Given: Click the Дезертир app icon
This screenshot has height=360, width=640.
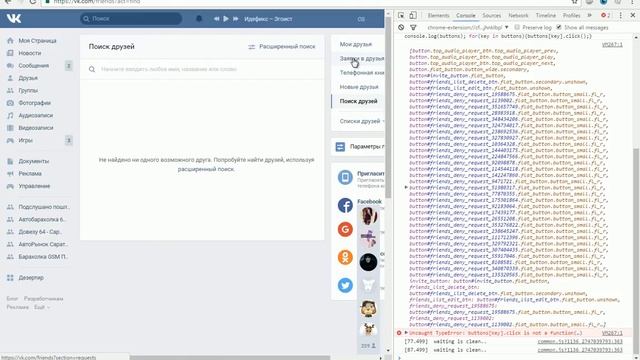Looking at the screenshot, I should 10,278.
